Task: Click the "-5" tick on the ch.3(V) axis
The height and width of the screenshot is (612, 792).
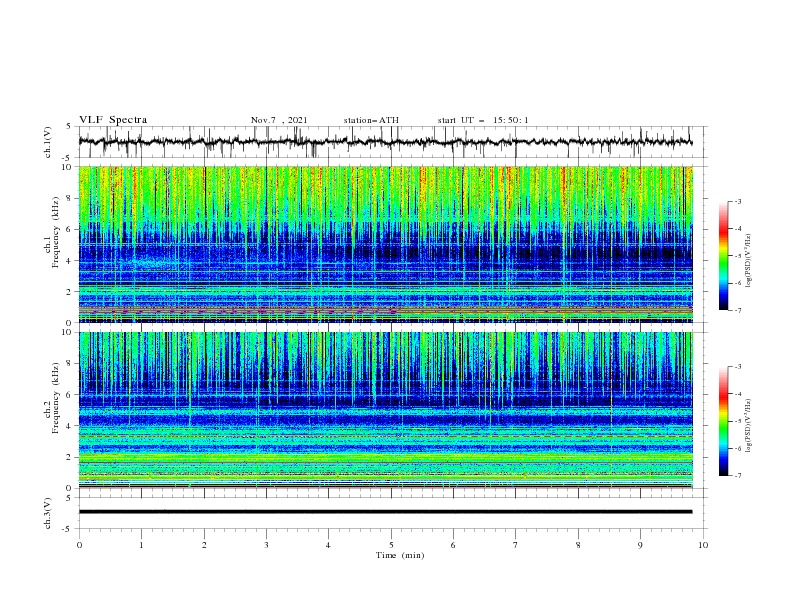Action: tap(68, 529)
